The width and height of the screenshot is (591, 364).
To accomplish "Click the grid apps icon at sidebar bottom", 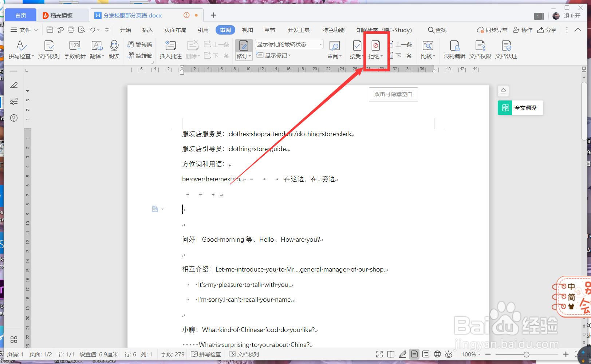I will (x=14, y=340).
